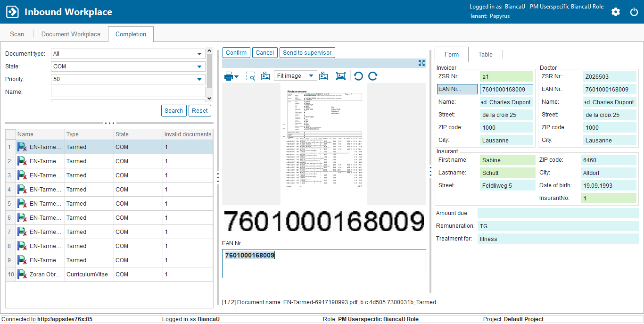
Task: Rotate image clockwise
Action: coord(373,76)
